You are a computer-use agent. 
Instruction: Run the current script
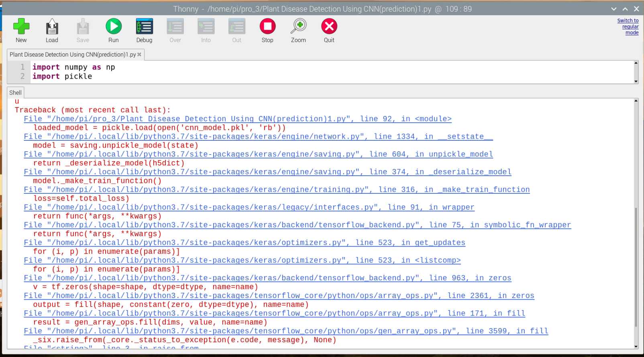tap(114, 30)
